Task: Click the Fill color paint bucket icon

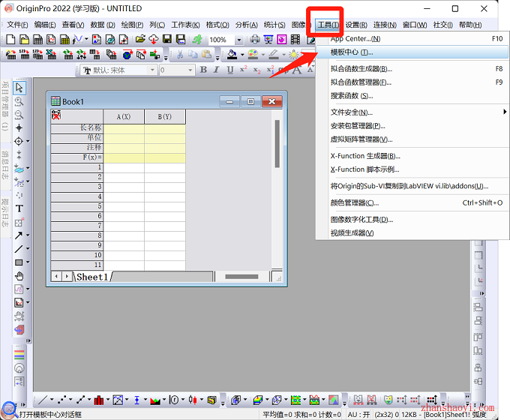Action: point(232,55)
